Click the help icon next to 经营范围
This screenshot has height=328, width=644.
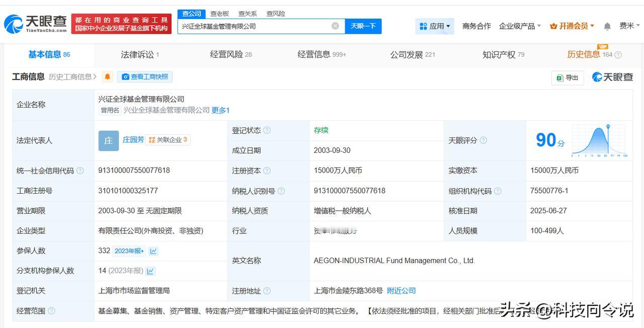point(51,311)
